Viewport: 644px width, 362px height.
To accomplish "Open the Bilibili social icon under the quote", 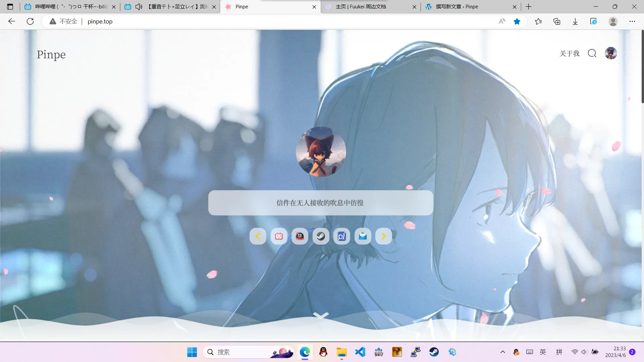I will [279, 236].
